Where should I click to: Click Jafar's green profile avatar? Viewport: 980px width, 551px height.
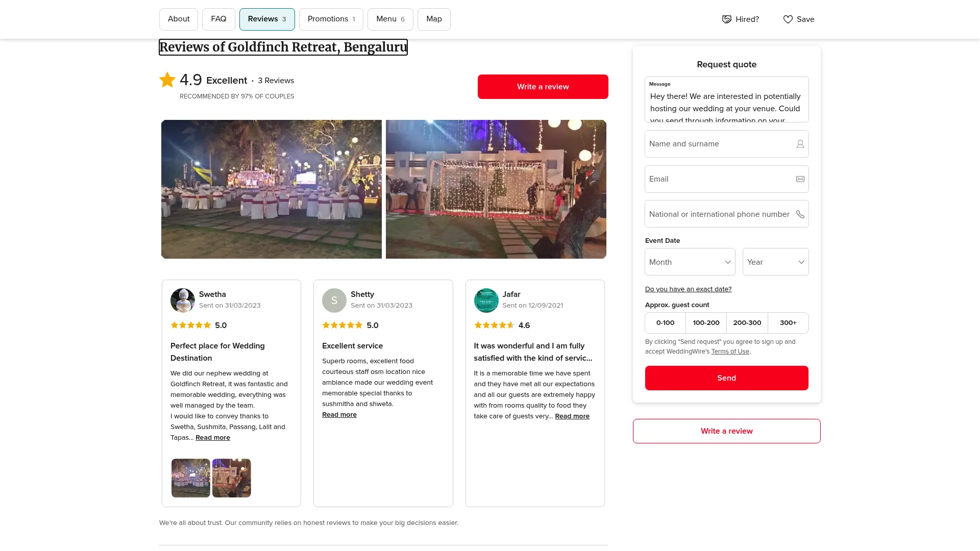click(x=486, y=300)
